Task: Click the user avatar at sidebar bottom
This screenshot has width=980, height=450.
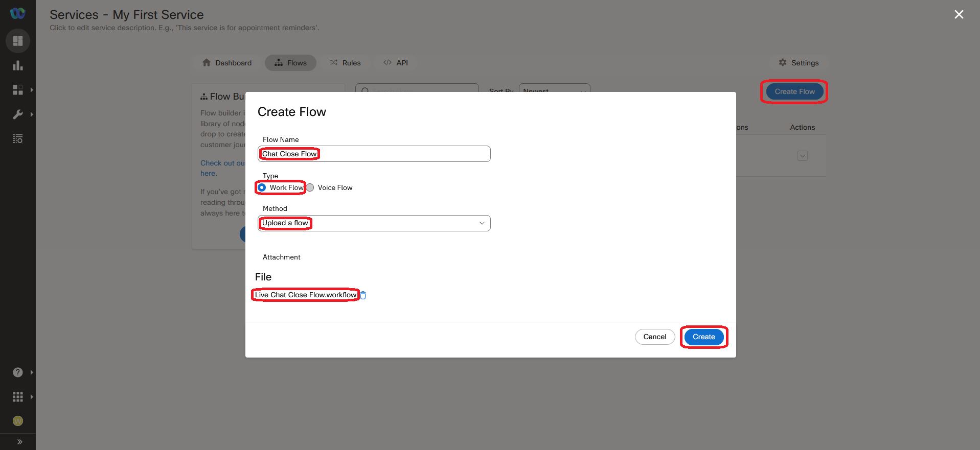Action: (18, 421)
